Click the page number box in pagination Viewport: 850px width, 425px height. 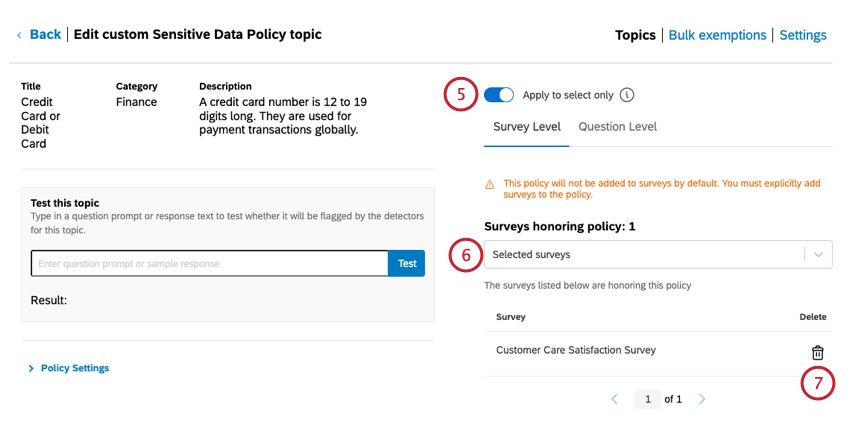[647, 399]
